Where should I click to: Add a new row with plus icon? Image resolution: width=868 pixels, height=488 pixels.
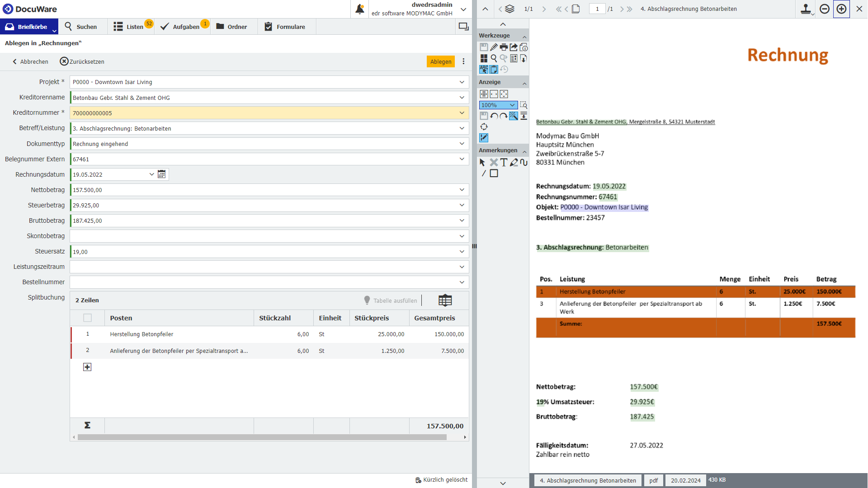[87, 367]
